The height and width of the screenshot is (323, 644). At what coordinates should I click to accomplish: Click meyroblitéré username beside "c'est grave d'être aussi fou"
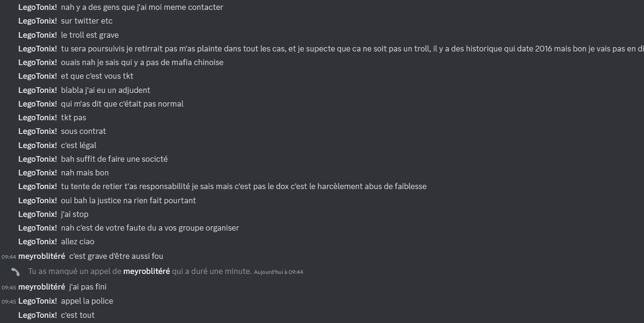[42, 256]
